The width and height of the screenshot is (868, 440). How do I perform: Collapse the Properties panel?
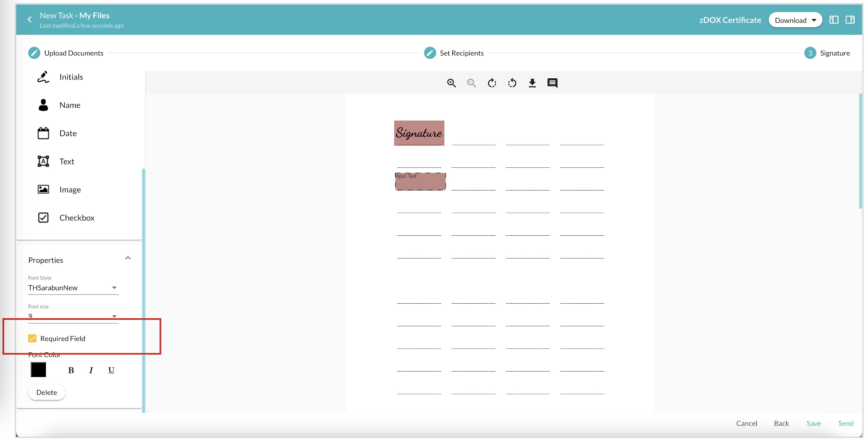[128, 258]
